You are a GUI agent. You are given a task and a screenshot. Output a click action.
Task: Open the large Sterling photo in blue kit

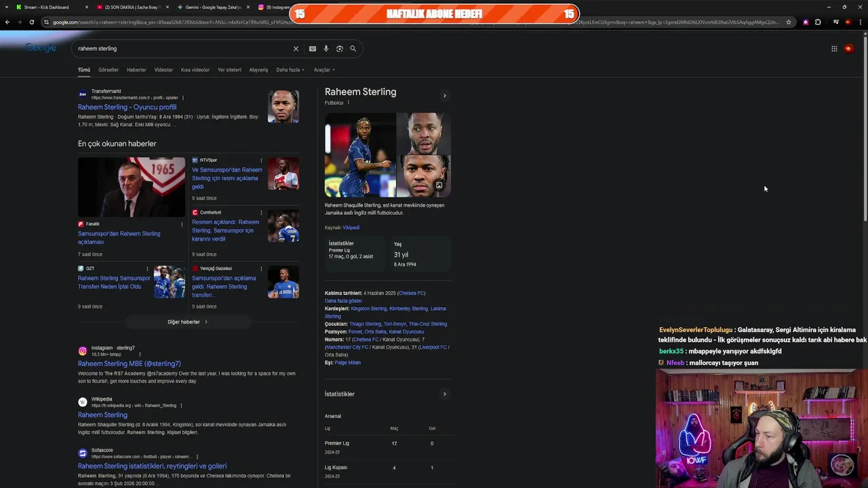click(360, 155)
